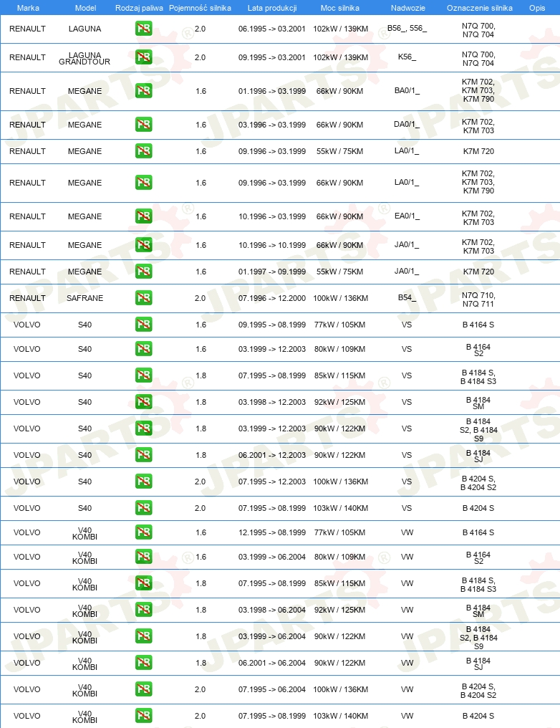Click the Moc silnika column header
The height and width of the screenshot is (728, 560).
[x=339, y=8]
